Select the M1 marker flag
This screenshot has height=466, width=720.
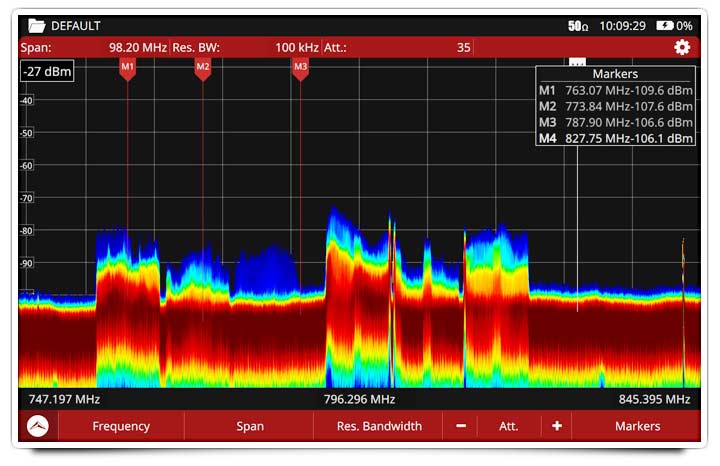(x=127, y=69)
